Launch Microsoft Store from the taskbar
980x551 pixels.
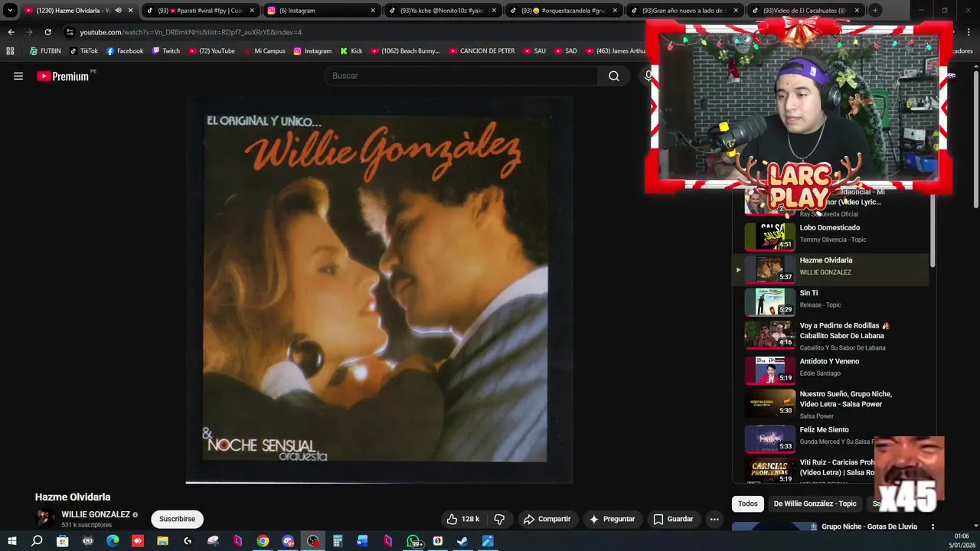point(62,541)
